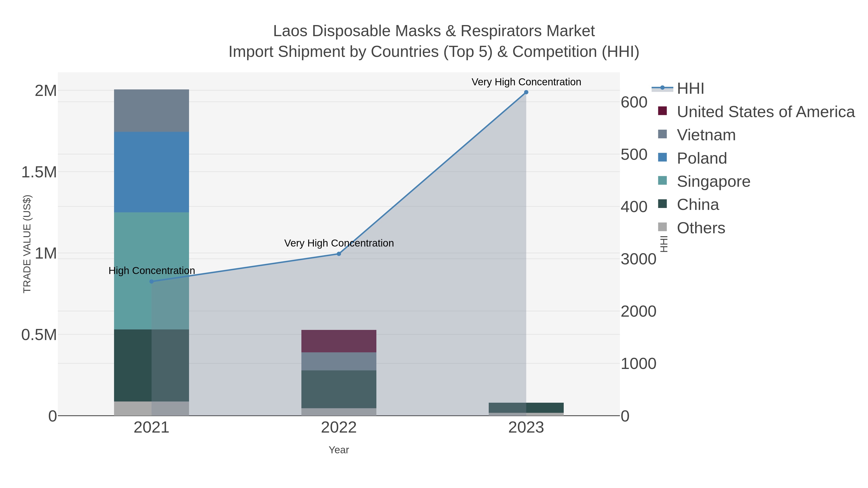This screenshot has width=868, height=488.
Task: Toggle United States of America legend entry
Action: pos(756,112)
